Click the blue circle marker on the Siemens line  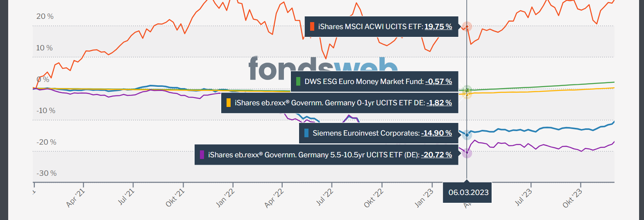coord(467,135)
